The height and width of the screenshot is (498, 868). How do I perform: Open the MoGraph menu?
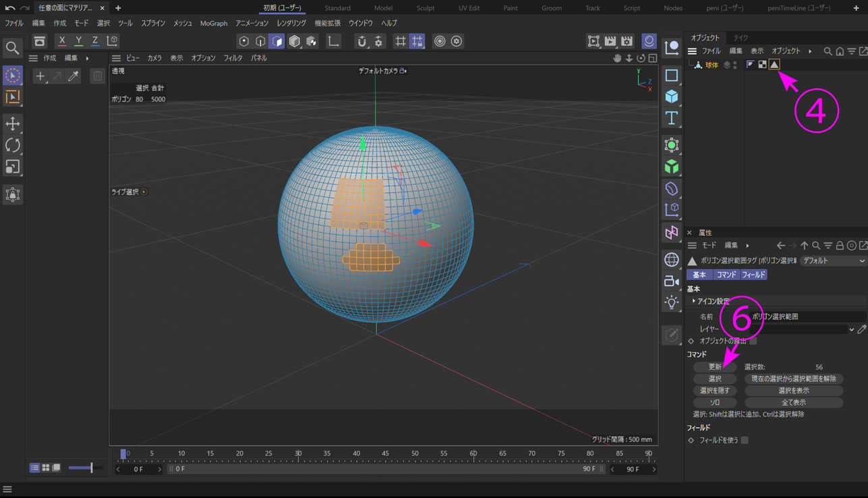(x=214, y=23)
